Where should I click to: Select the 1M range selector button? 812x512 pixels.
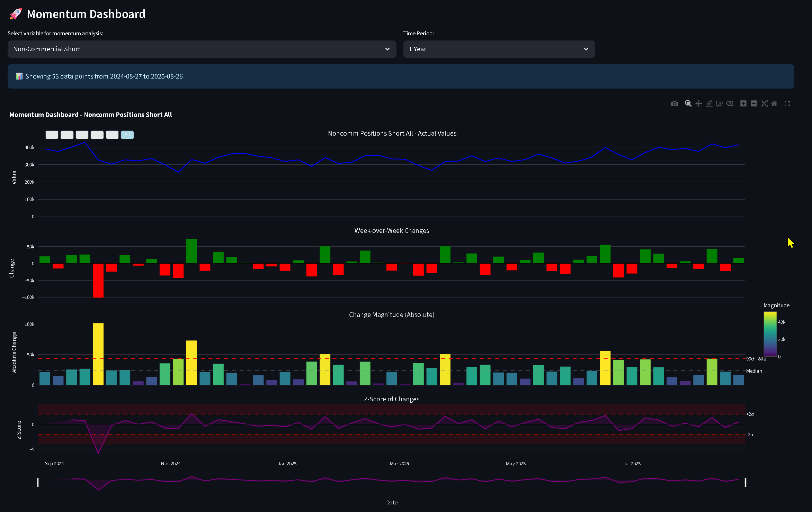click(52, 135)
